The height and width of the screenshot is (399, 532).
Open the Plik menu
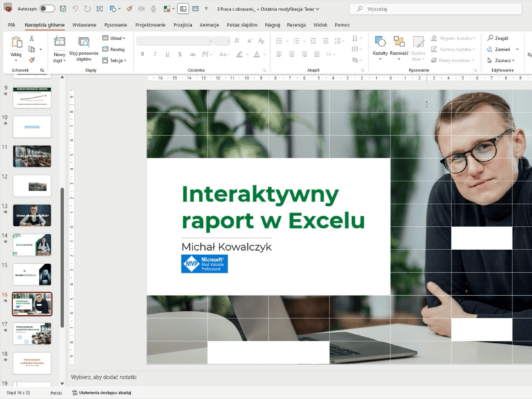point(12,25)
